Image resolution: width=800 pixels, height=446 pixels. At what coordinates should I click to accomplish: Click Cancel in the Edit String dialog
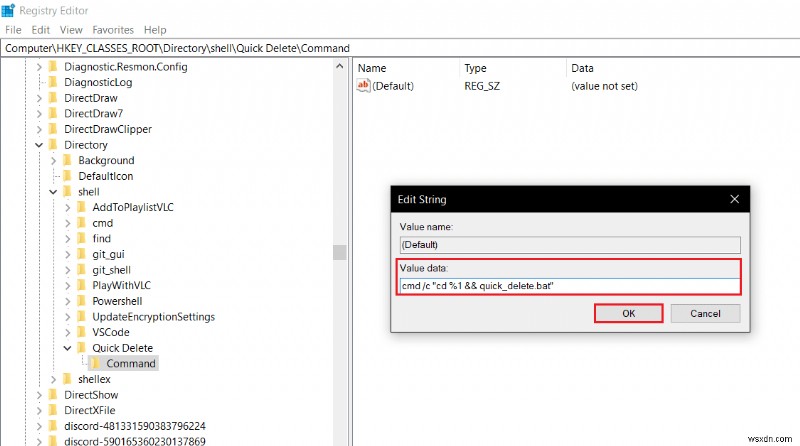coord(705,313)
